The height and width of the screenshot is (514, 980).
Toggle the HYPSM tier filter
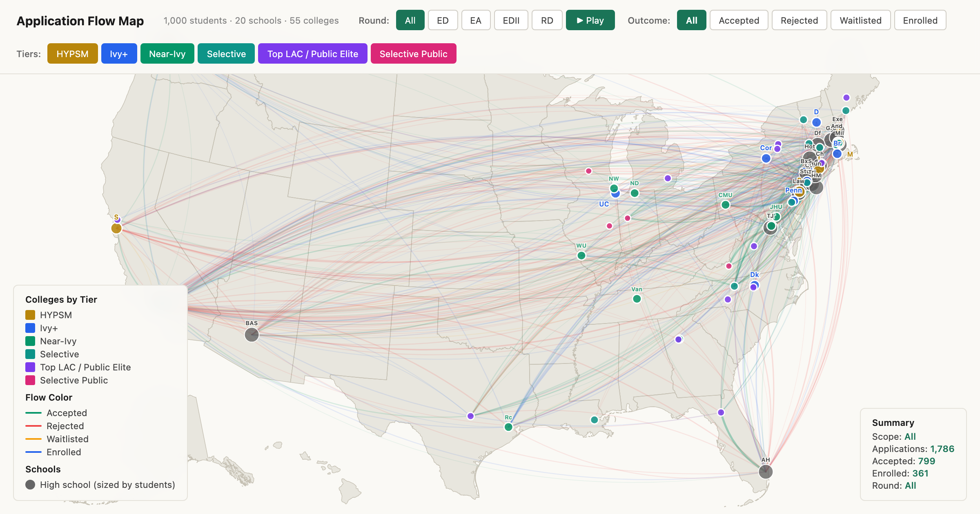tap(72, 53)
